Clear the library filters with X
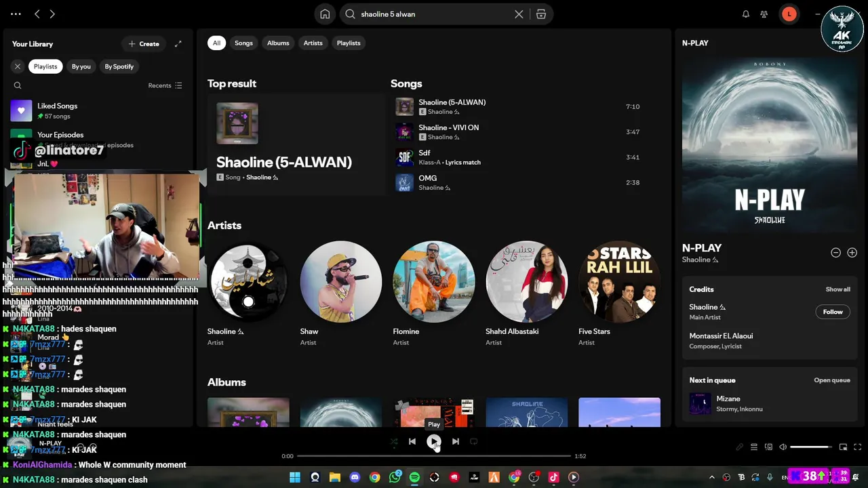The width and height of the screenshot is (868, 488). click(x=18, y=66)
